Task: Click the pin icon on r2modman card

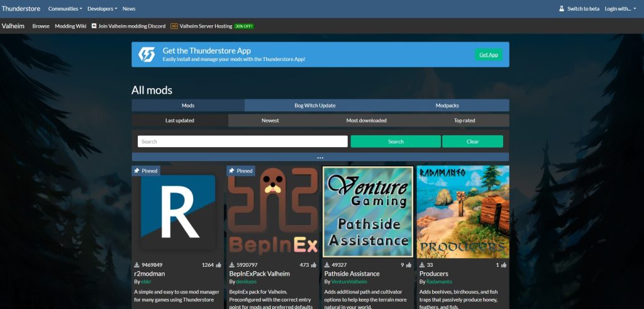Action: [136, 171]
